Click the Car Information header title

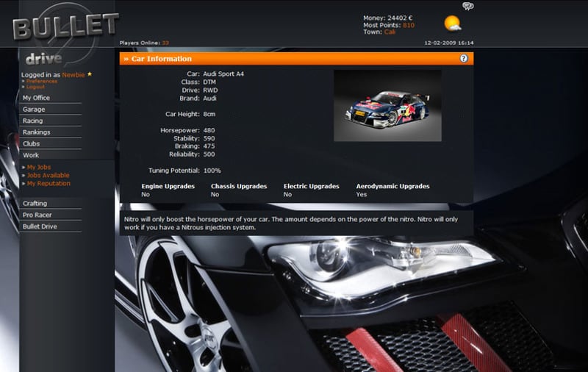click(161, 59)
